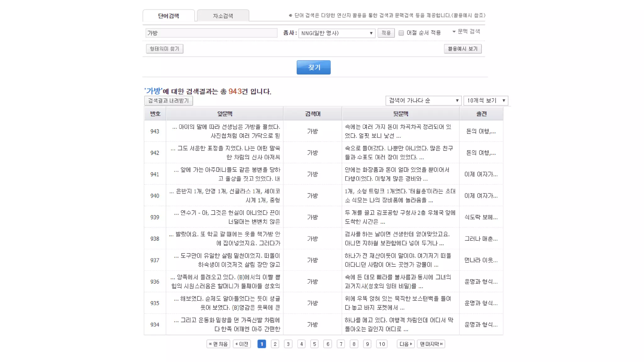Select the 단어검색 tab
The image size is (644, 362).
click(x=169, y=16)
